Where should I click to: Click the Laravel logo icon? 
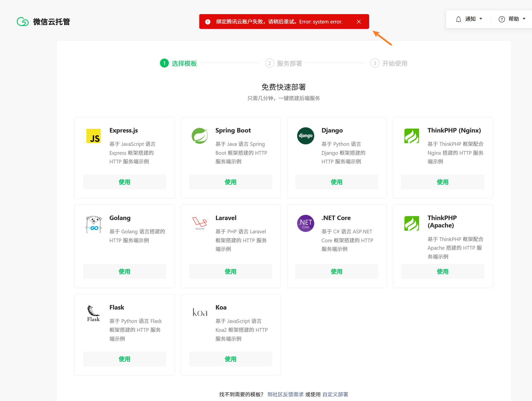coord(199,223)
